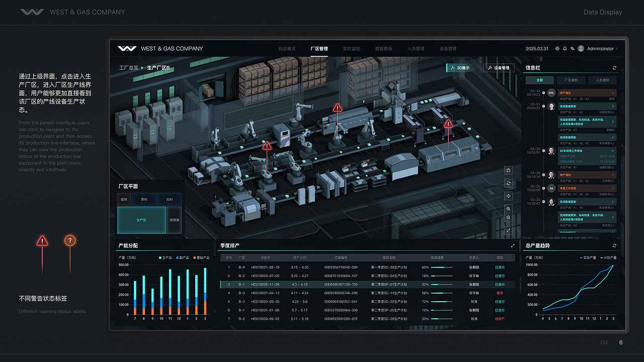
Task: Click the 暂停 status in row 4
Action: point(500,293)
